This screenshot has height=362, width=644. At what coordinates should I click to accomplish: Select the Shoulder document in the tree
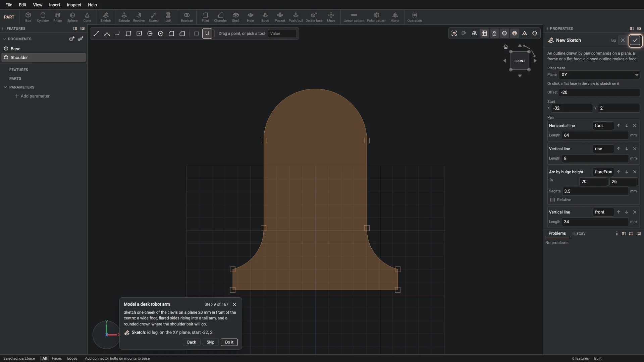click(x=44, y=58)
